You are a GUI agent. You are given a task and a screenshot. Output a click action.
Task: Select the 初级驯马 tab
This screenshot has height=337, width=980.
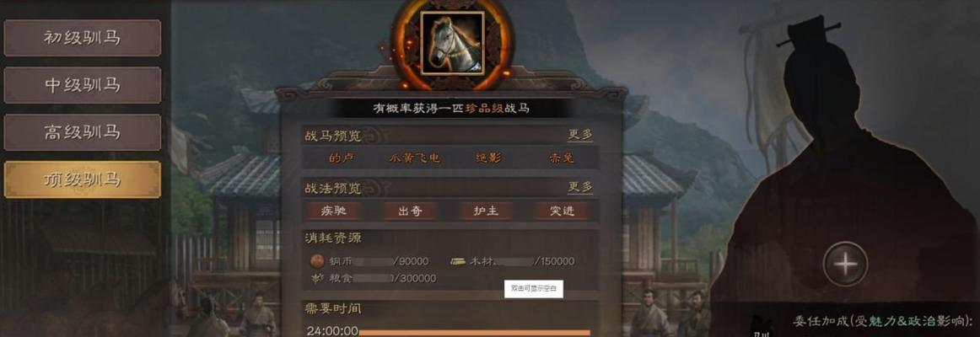click(83, 38)
